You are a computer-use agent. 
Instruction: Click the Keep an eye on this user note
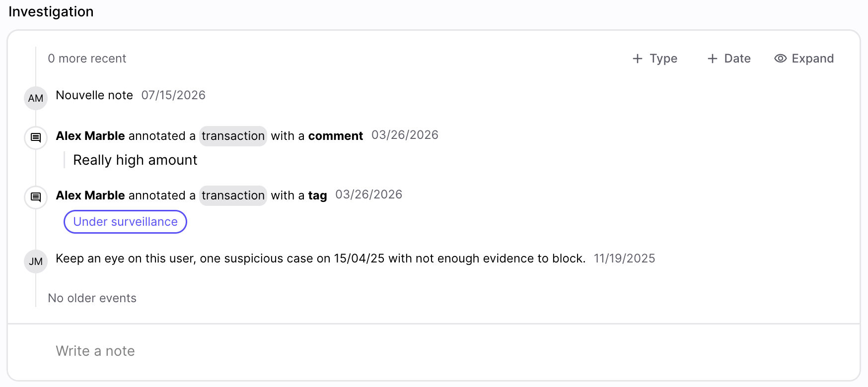tap(321, 258)
